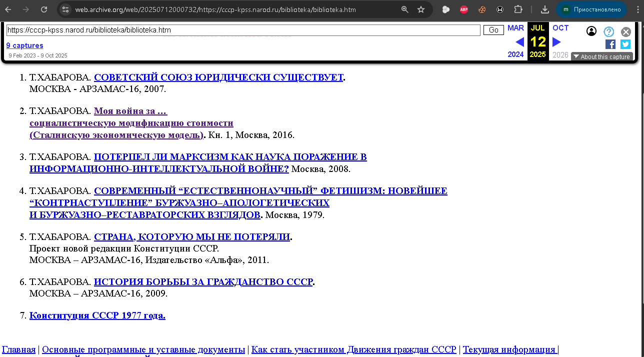Expand the About this capture panel
The image size is (644, 357).
coord(601,56)
